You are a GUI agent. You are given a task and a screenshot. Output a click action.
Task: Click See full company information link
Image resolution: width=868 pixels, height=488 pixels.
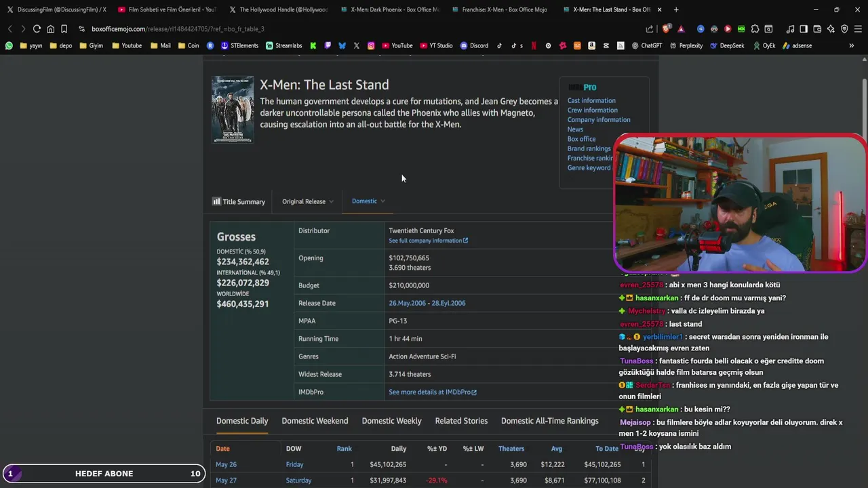(428, 241)
